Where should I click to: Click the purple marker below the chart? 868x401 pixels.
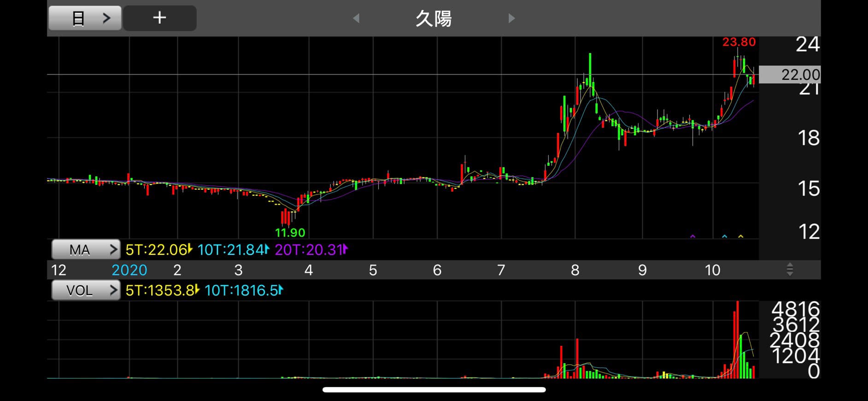click(692, 236)
